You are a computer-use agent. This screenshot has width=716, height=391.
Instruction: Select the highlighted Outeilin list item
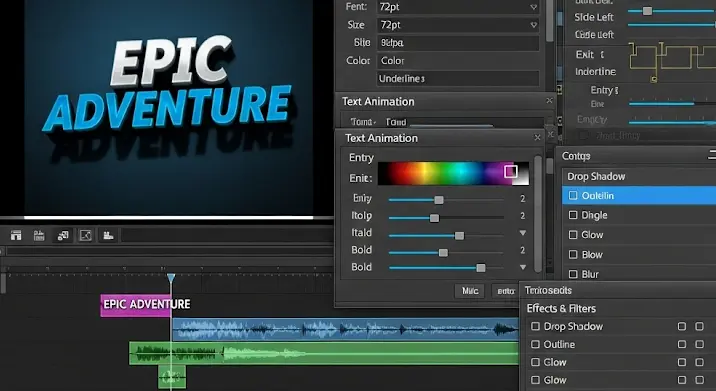point(639,196)
